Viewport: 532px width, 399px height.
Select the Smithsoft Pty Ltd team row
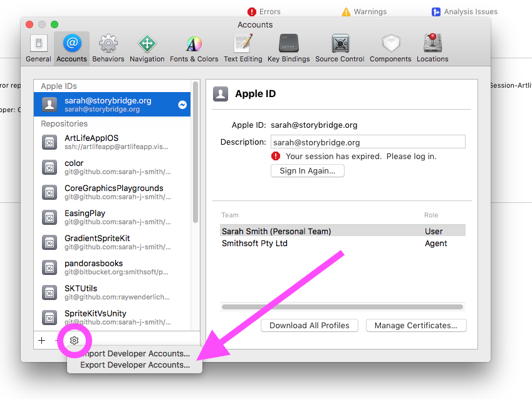coord(343,243)
